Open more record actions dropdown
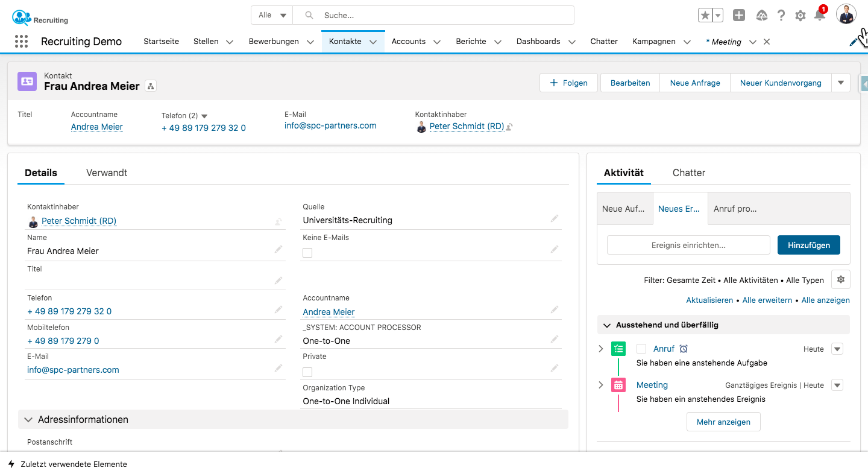868x476 pixels. tap(841, 83)
